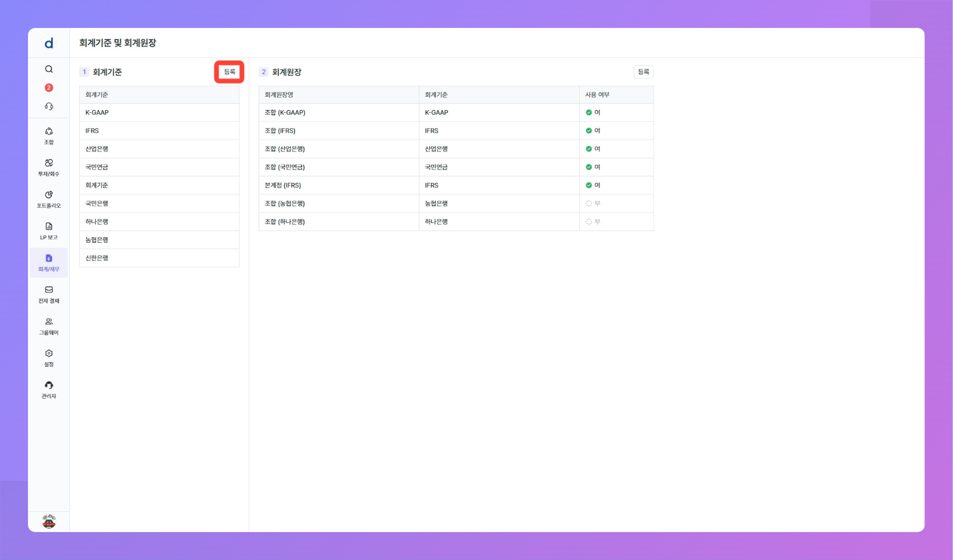Click the user avatar at sidebar bottom
953x560 pixels.
pyautogui.click(x=49, y=521)
